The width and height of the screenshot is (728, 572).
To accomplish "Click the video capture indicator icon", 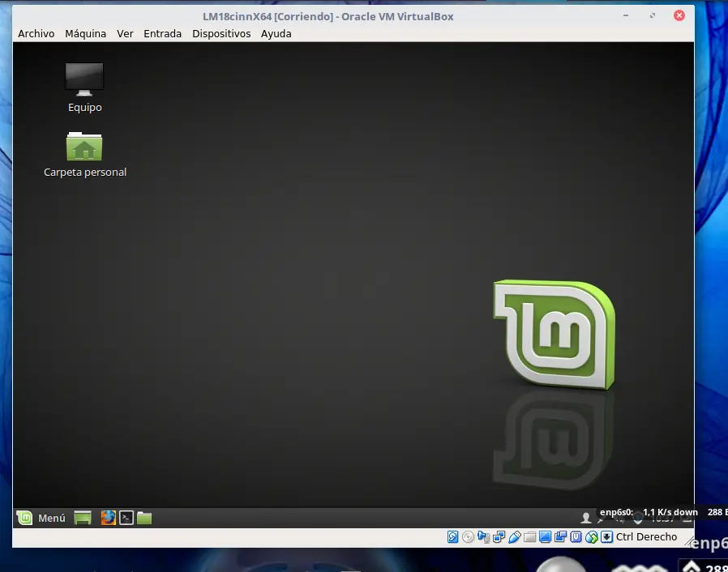I will (x=560, y=537).
